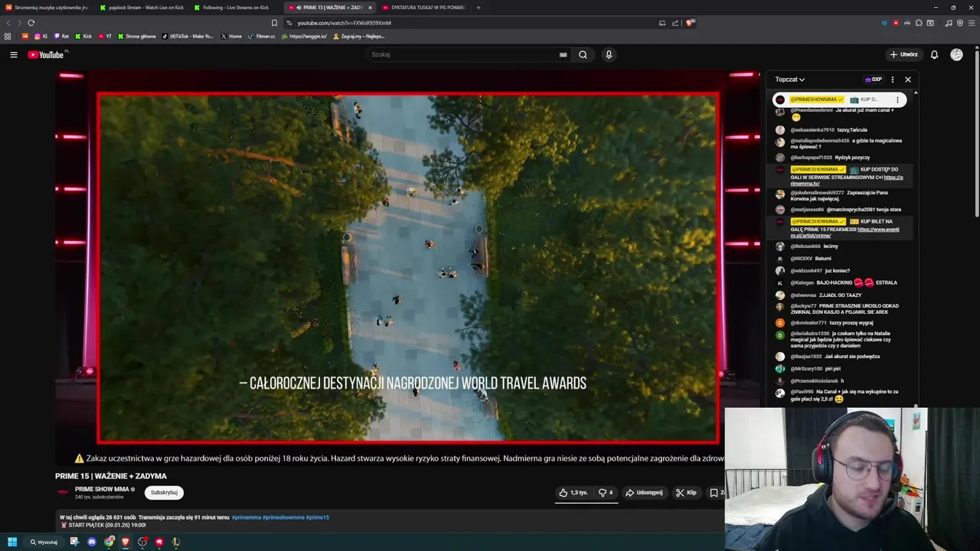The image size is (980, 551).
Task: Click the share icon in address bar
Action: pos(675,23)
